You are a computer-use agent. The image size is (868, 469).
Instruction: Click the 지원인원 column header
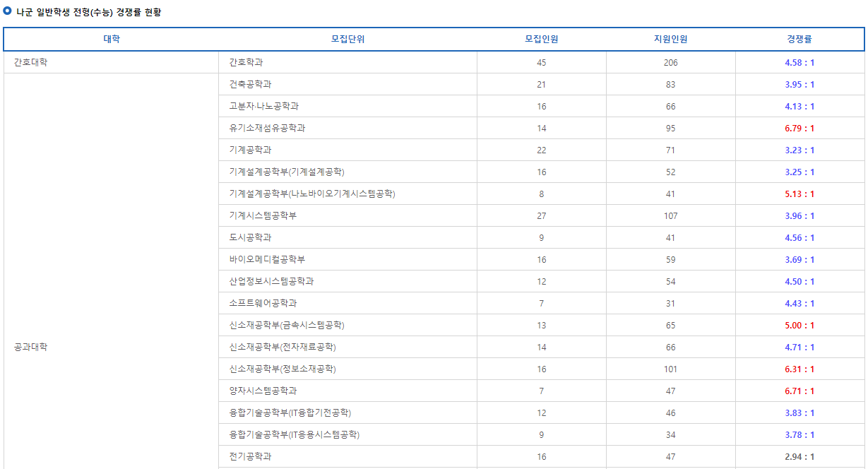pyautogui.click(x=670, y=40)
